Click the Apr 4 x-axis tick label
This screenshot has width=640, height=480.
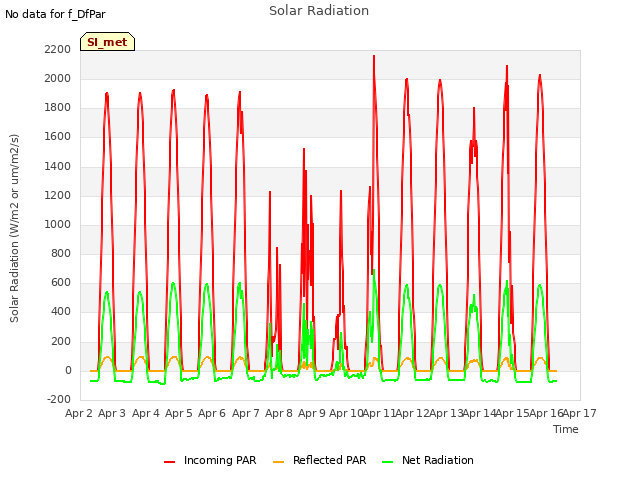pyautogui.click(x=146, y=413)
